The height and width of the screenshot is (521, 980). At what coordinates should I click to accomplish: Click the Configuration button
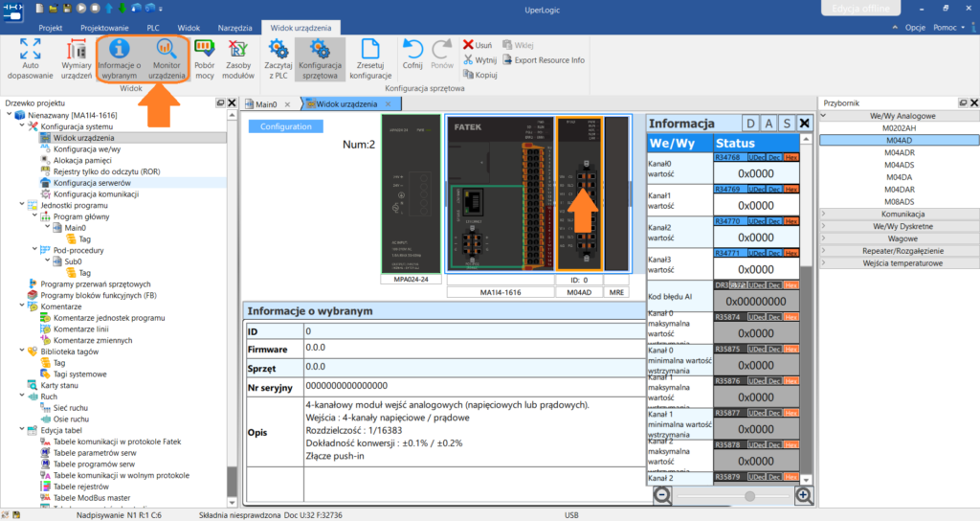(285, 126)
